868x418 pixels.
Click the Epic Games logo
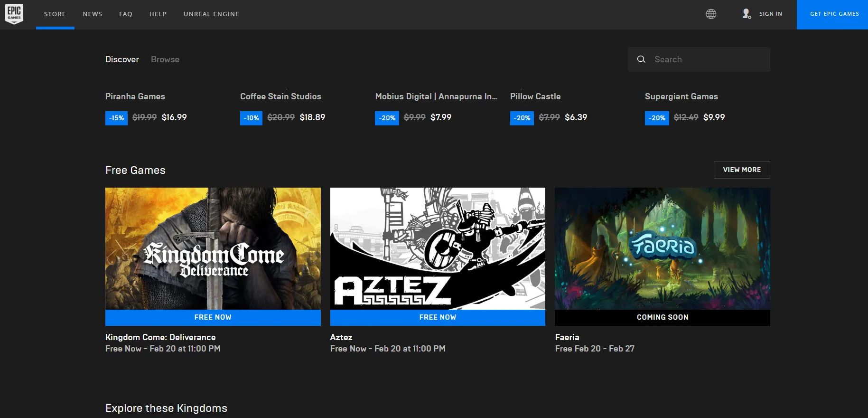coord(14,14)
